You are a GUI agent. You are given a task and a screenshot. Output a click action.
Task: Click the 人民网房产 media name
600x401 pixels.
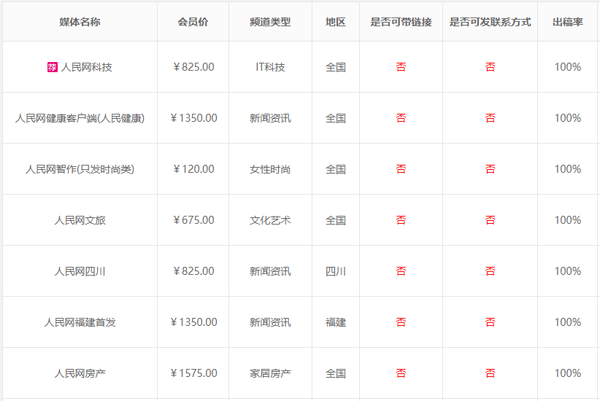[79, 373]
